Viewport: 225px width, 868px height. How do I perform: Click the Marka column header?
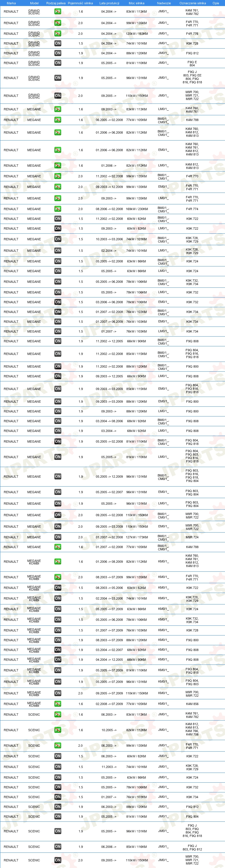point(11,3)
